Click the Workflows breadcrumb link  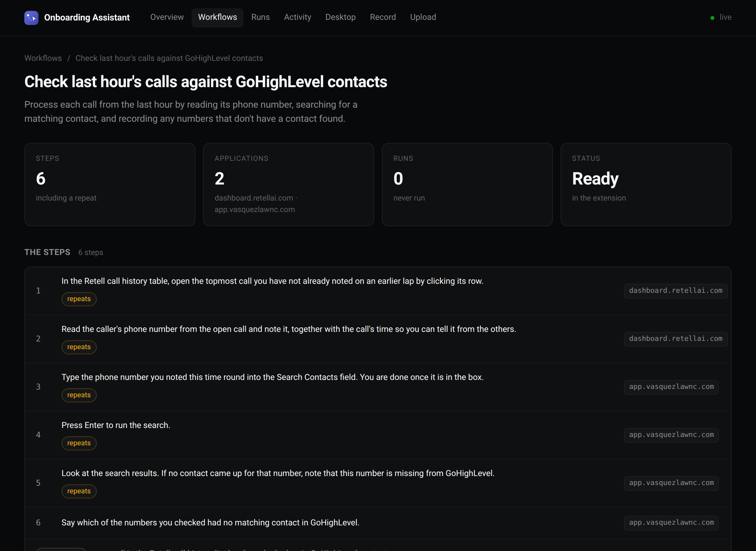[43, 58]
